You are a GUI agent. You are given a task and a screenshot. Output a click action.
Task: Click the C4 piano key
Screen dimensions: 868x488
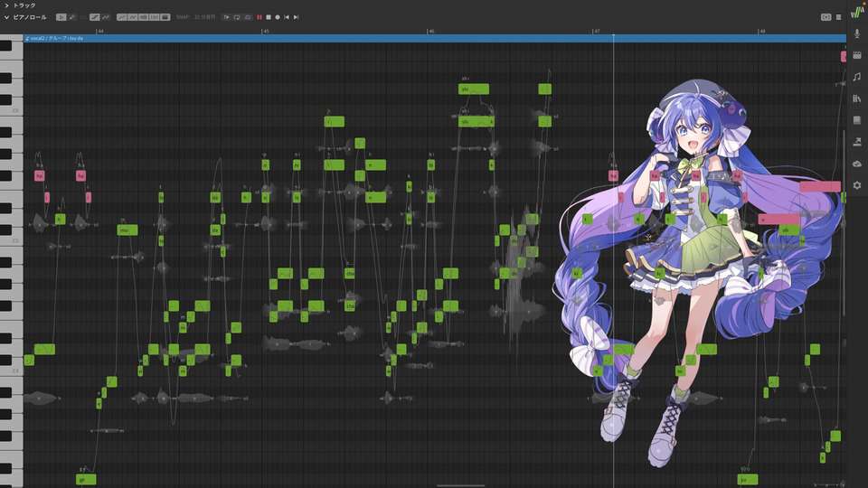(12, 371)
